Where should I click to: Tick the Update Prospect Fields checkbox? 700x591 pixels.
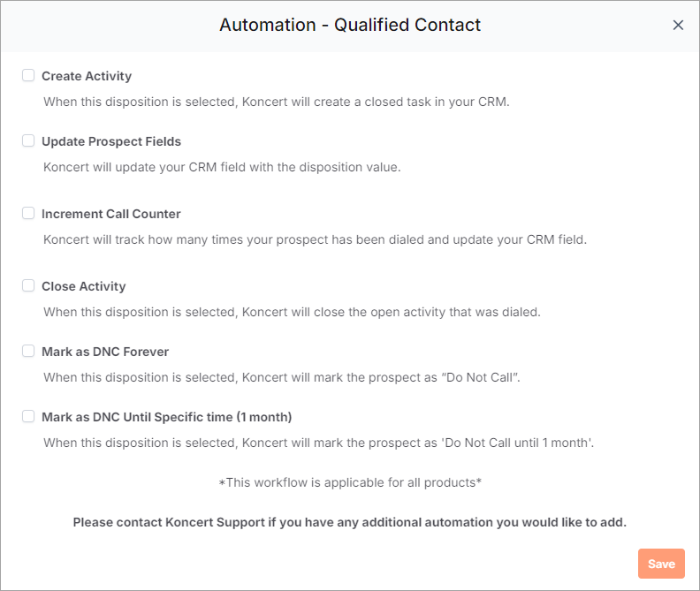(28, 140)
